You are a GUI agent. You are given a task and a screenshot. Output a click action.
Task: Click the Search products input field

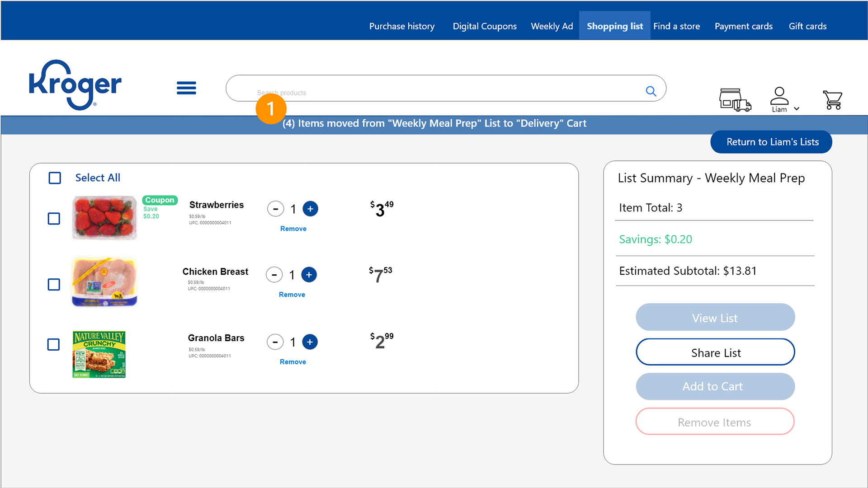pos(434,89)
